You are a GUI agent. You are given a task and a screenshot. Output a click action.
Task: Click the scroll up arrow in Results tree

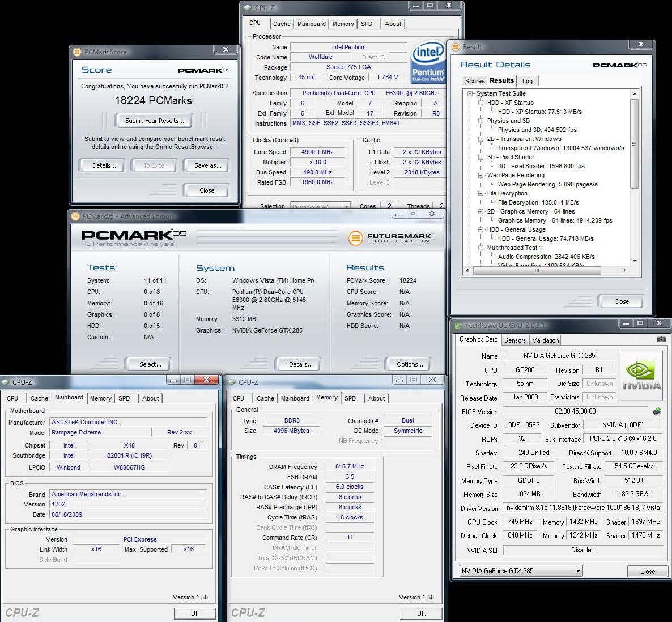[x=634, y=94]
